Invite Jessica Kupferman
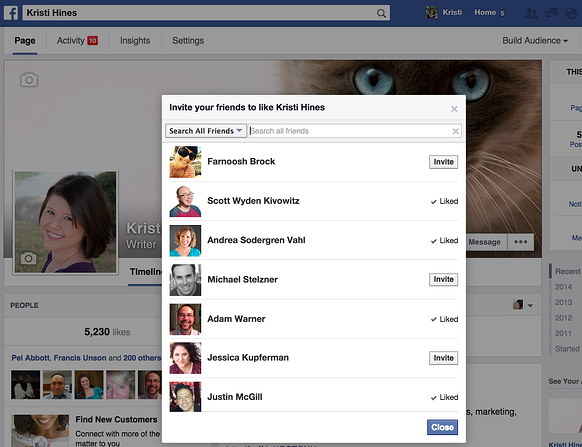 (444, 358)
